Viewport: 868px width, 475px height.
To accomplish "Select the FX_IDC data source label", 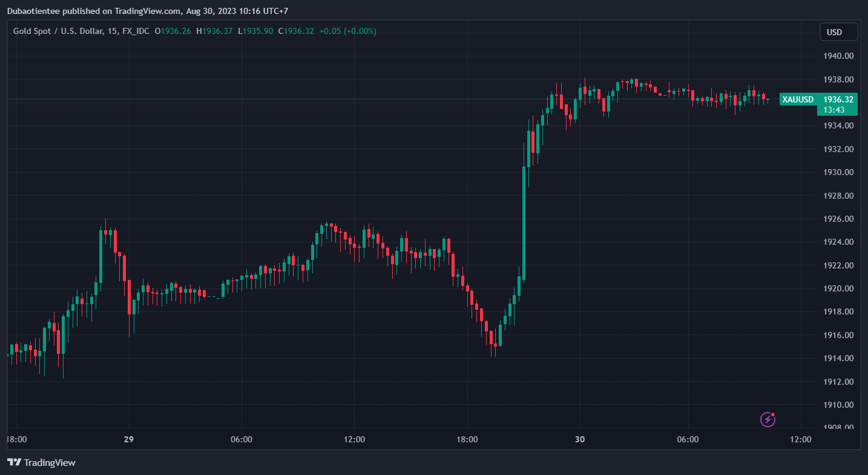I will click(136, 31).
